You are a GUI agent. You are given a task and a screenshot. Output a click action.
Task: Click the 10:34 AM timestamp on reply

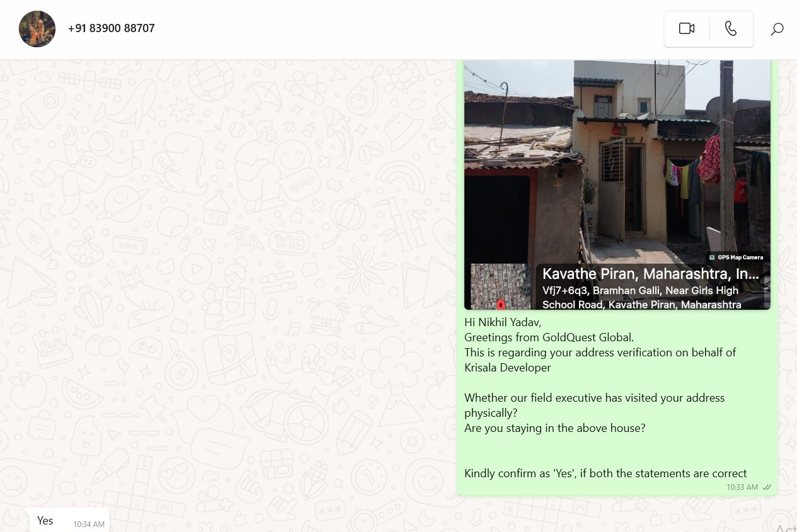click(89, 524)
